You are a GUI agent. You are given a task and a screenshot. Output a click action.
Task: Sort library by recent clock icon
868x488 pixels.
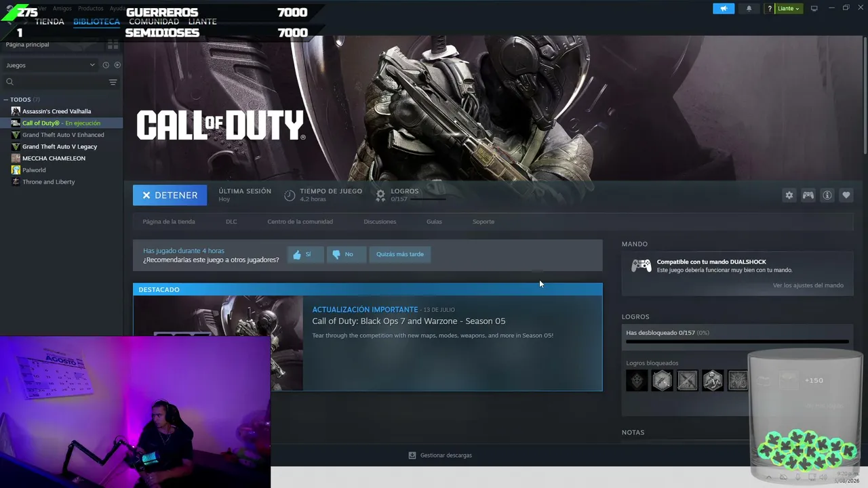point(106,65)
